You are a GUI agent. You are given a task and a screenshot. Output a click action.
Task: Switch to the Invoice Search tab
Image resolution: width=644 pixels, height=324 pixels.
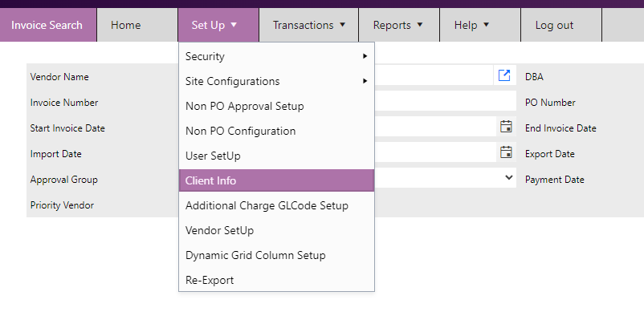[47, 25]
